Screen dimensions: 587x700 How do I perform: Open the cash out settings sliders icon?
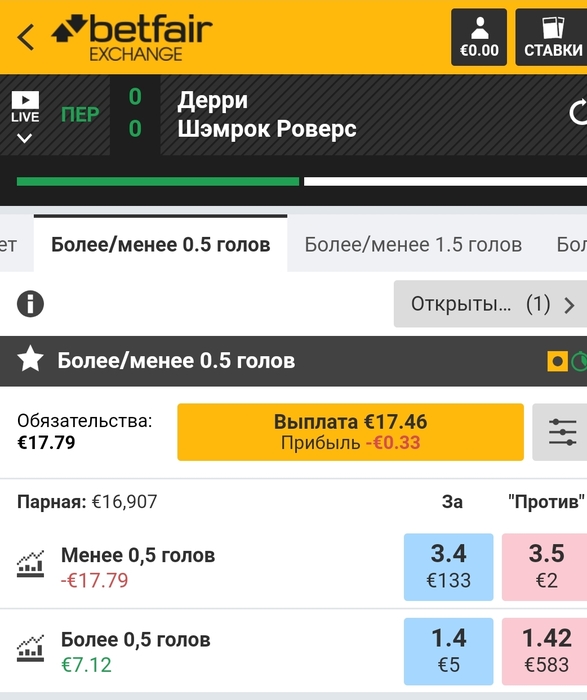tap(560, 432)
